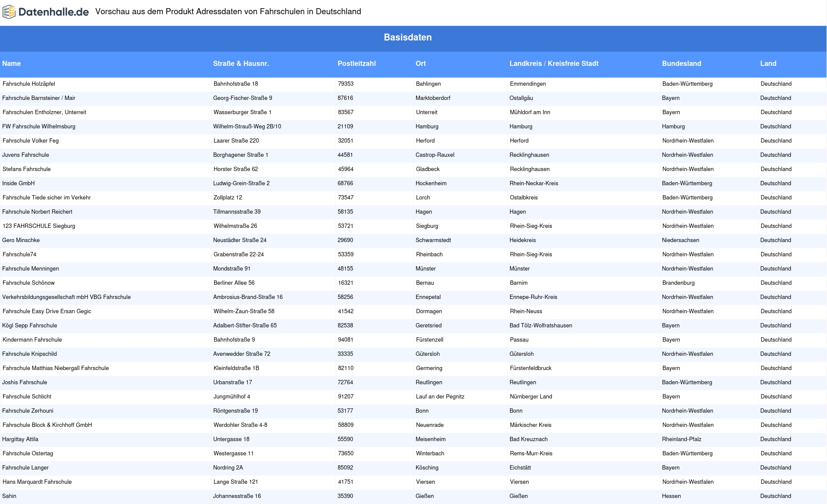Screen dimensions: 827x504
Task: Click district Bad Tölz-Wolfratshausen
Action: coord(541,325)
